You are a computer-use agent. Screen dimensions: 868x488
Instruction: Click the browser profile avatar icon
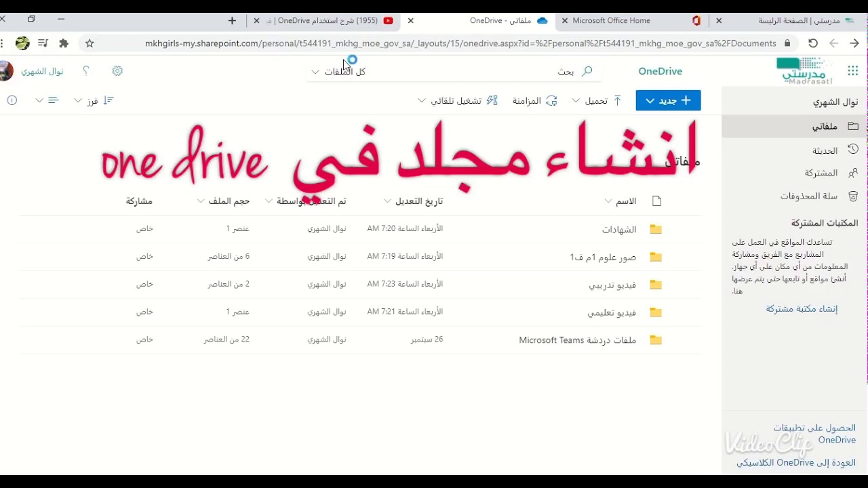(22, 43)
